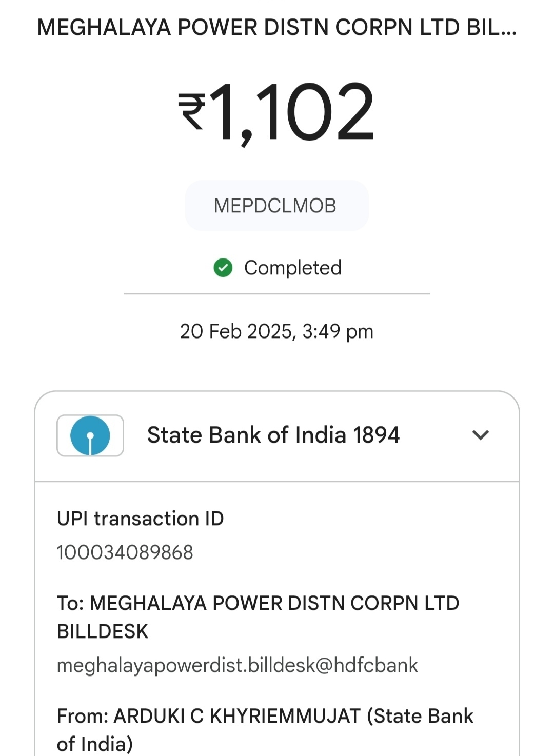The image size is (554, 756).
Task: Tap the From: ARDUKI C KHYRIEMMUJAT line
Action: tap(265, 716)
